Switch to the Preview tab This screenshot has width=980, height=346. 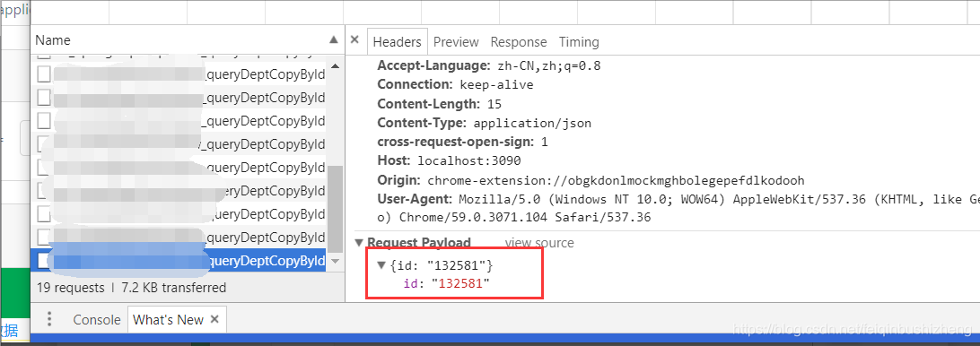pyautogui.click(x=456, y=42)
